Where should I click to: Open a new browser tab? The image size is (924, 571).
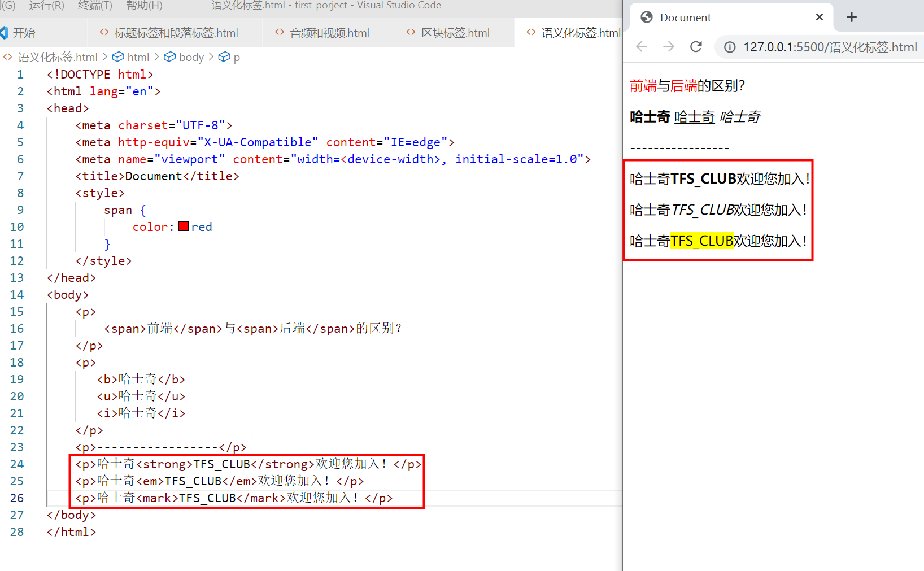click(x=852, y=18)
